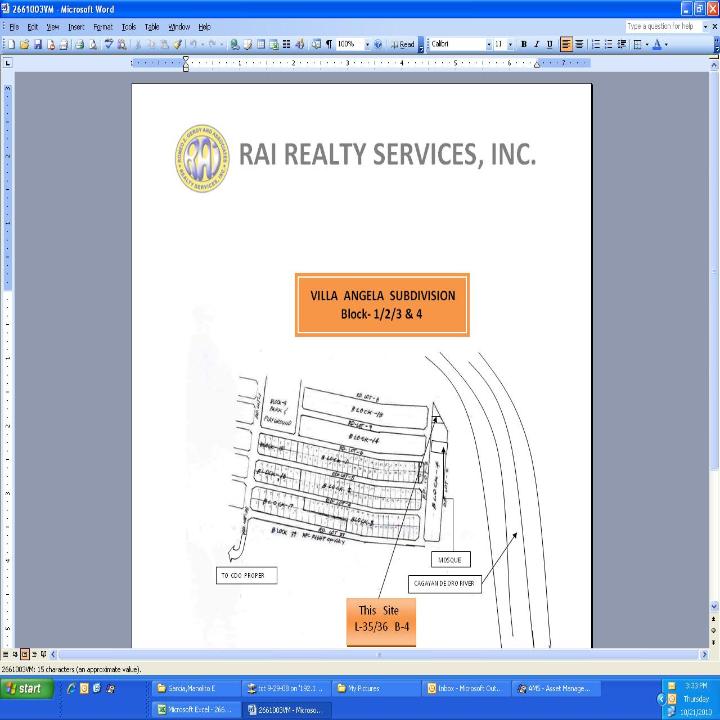Open the Redo history dropdown arrow

pyautogui.click(x=221, y=45)
